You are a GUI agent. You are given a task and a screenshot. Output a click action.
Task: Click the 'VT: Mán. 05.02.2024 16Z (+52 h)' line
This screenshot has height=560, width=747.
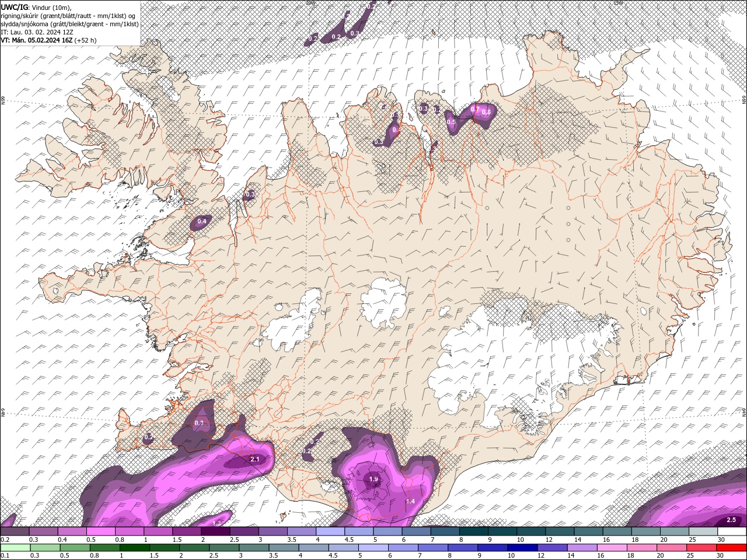coord(49,40)
